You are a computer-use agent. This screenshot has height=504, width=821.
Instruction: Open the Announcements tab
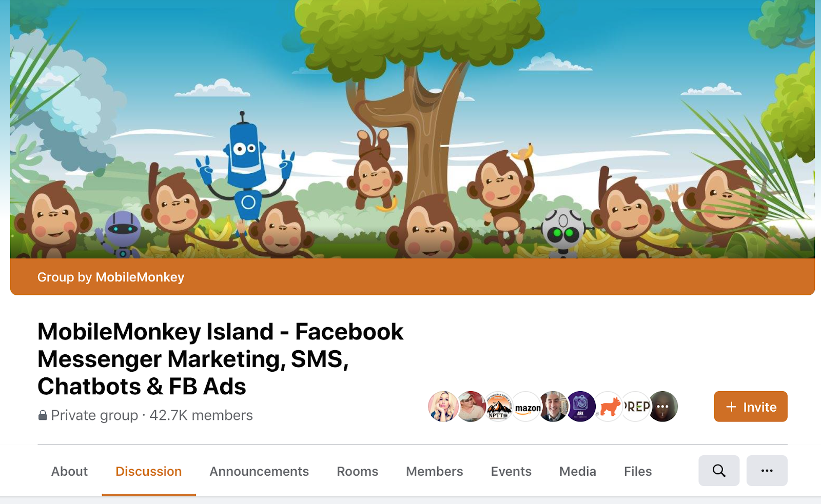[x=259, y=471]
